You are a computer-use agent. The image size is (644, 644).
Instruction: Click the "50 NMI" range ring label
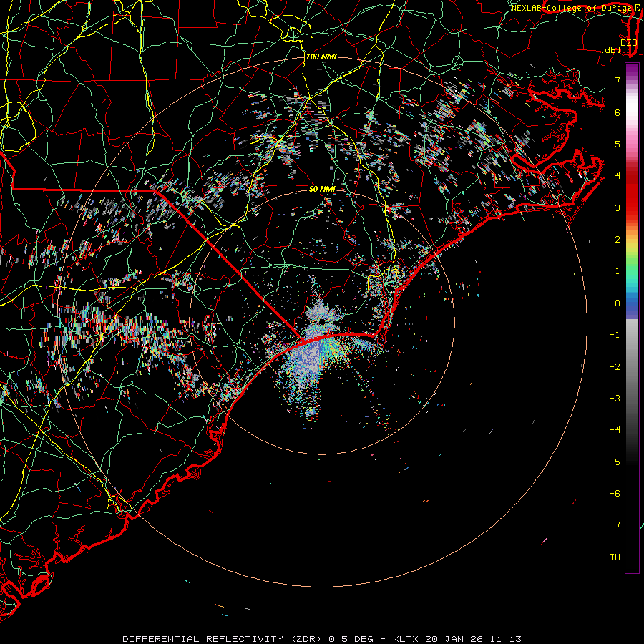point(322,190)
